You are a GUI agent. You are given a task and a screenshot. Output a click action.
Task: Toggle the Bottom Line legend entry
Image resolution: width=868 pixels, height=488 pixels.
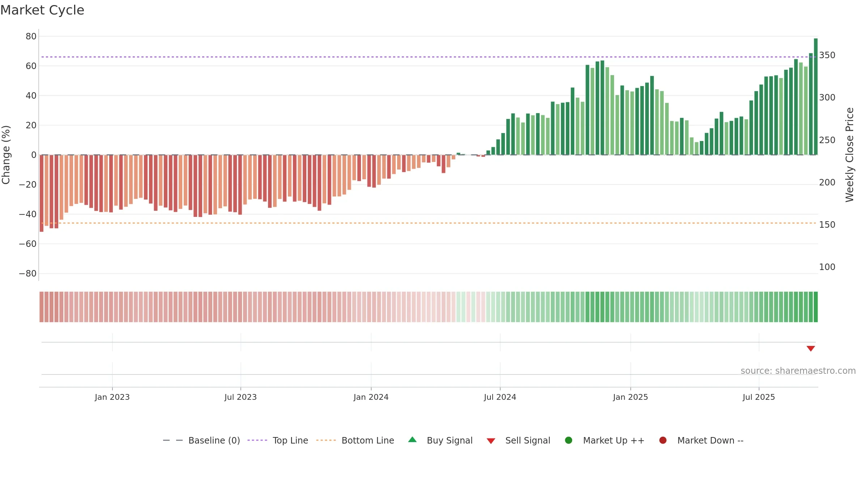[355, 440]
